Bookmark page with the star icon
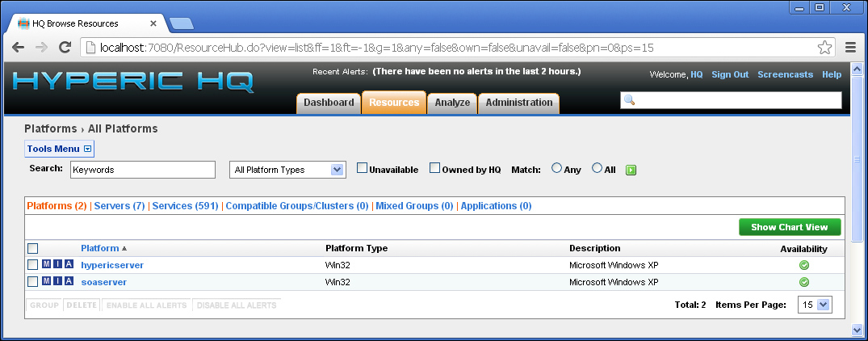Image resolution: width=868 pixels, height=341 pixels. 825,48
